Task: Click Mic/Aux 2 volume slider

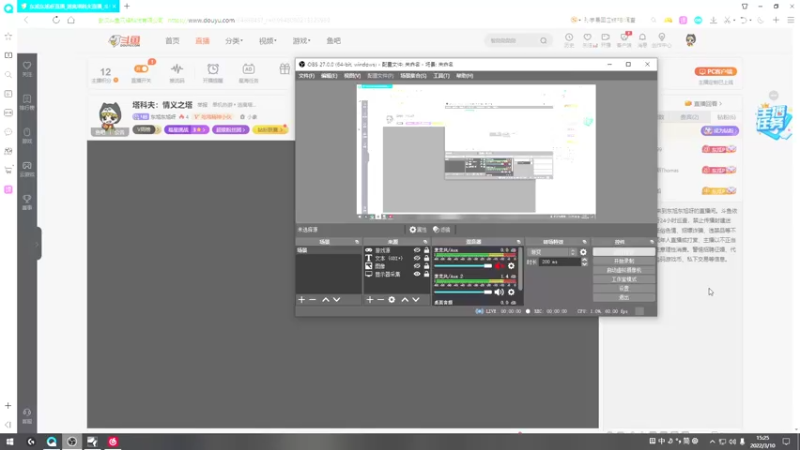Action: point(463,292)
